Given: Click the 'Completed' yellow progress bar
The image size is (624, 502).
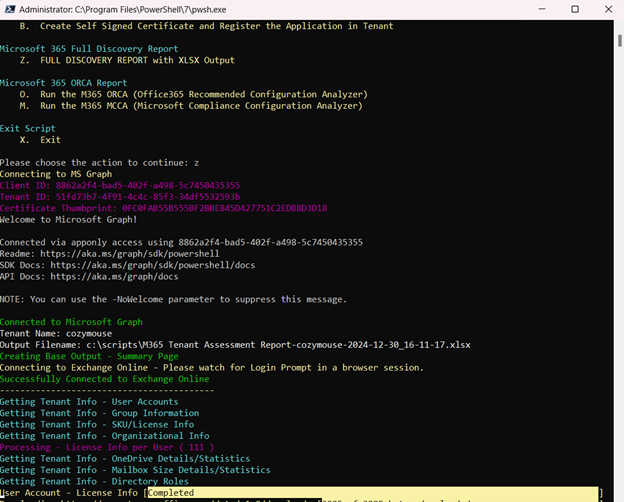Looking at the screenshot, I should point(372,493).
